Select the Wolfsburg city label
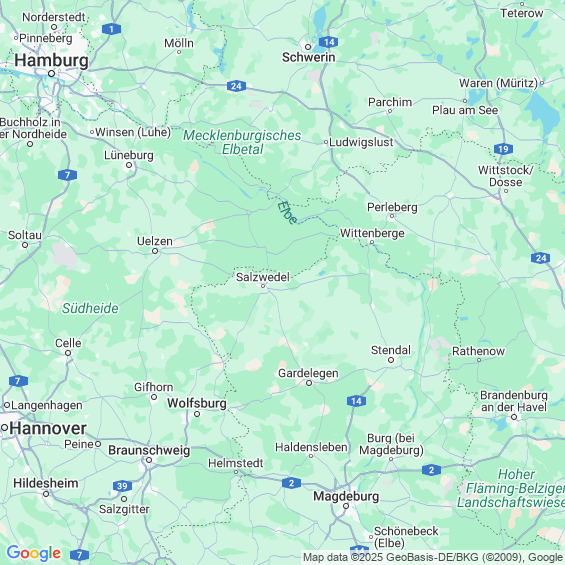This screenshot has height=565, width=565. (197, 403)
